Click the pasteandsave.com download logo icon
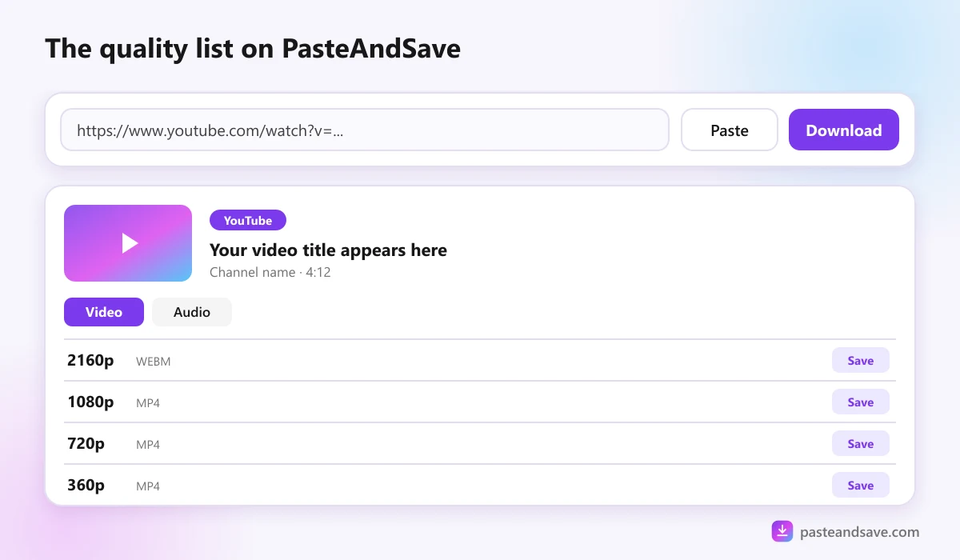Image resolution: width=960 pixels, height=560 pixels. [782, 531]
